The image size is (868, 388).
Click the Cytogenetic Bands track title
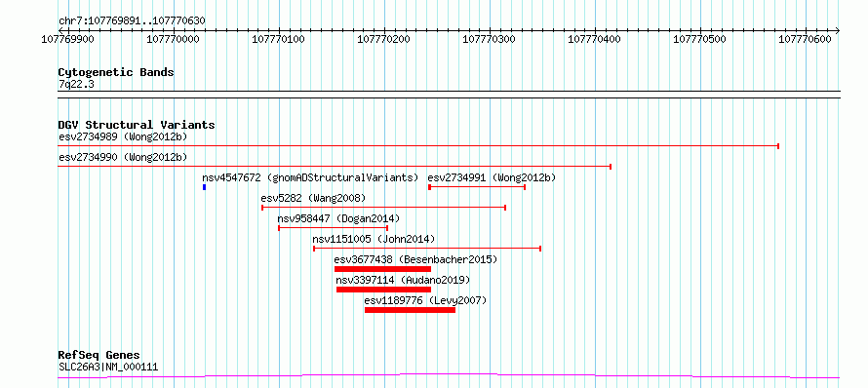click(116, 72)
